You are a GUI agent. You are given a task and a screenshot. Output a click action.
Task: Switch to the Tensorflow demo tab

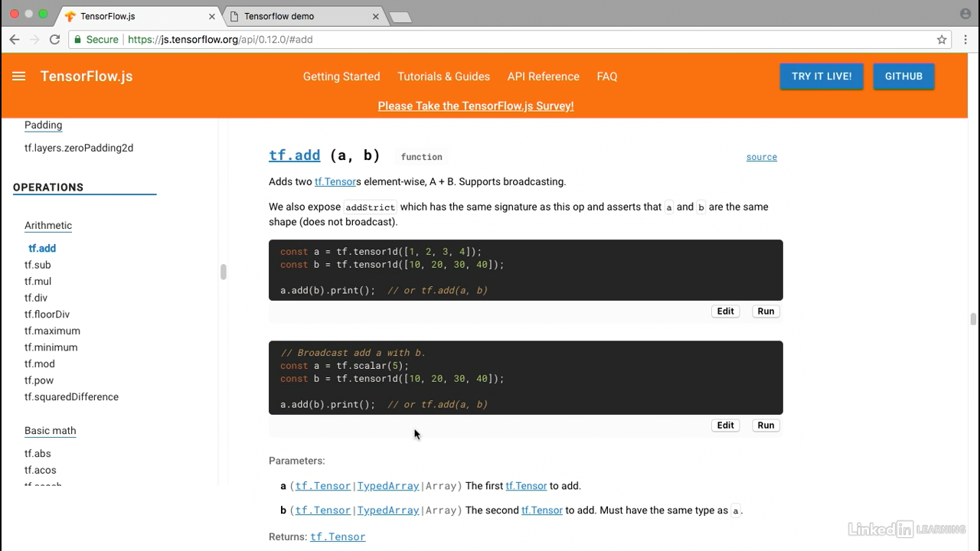coord(304,16)
